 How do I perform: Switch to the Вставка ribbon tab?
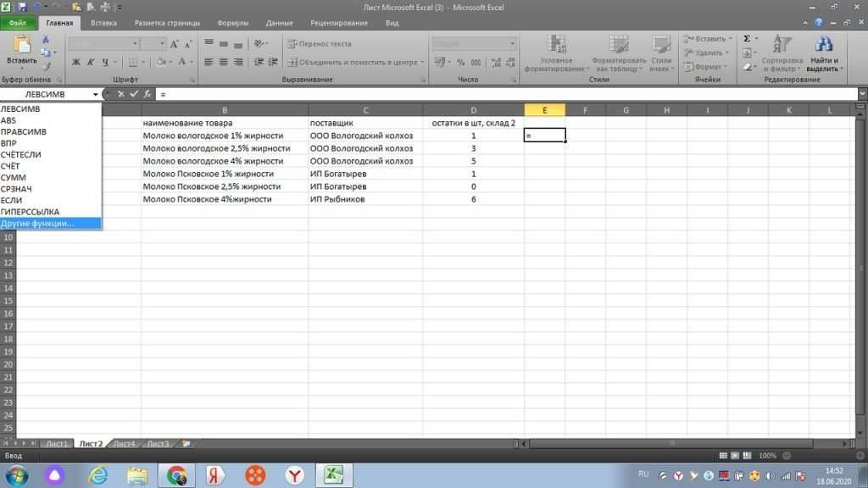[103, 23]
